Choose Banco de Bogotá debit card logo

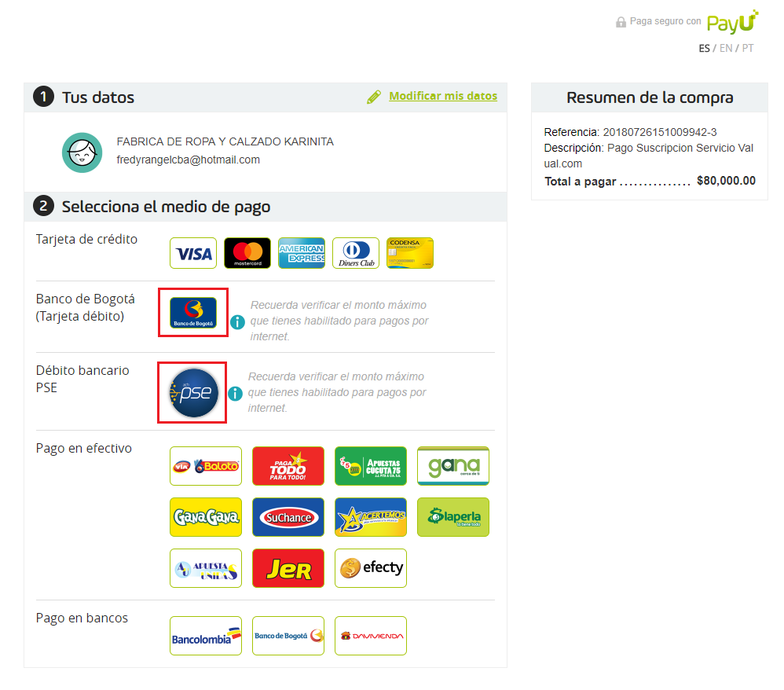[x=193, y=313]
